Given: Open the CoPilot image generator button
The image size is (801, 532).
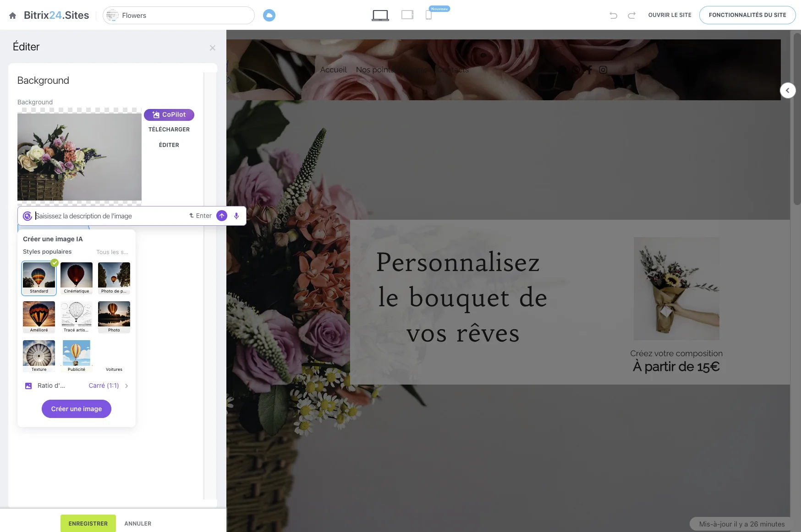Looking at the screenshot, I should click(169, 115).
